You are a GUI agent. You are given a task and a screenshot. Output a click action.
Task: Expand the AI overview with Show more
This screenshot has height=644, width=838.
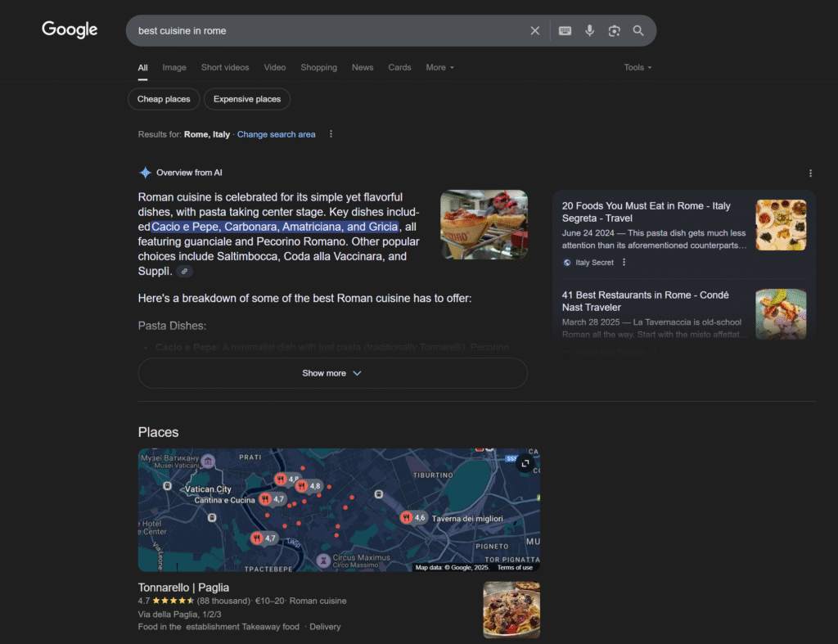(x=332, y=373)
